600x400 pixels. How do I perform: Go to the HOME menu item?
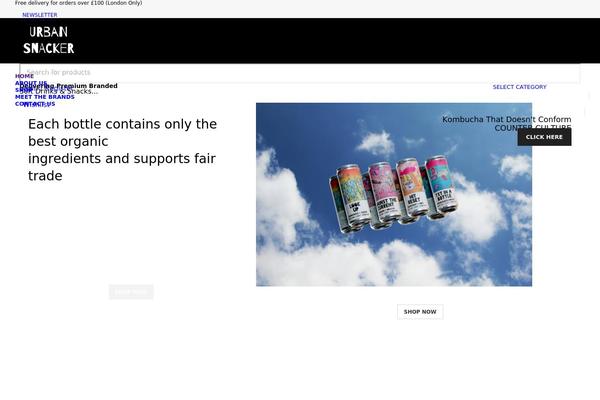(24, 76)
